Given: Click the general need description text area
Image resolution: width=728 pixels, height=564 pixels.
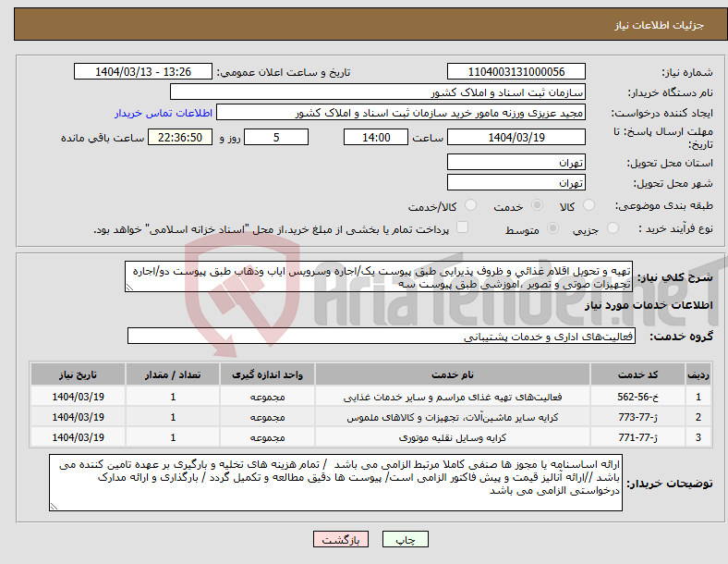Looking at the screenshot, I should 379,276.
